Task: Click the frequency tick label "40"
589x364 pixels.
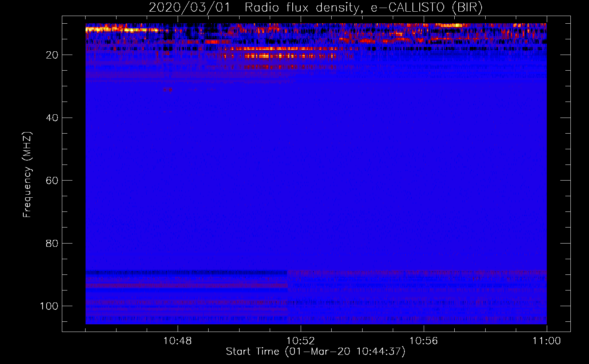Action: (52, 118)
